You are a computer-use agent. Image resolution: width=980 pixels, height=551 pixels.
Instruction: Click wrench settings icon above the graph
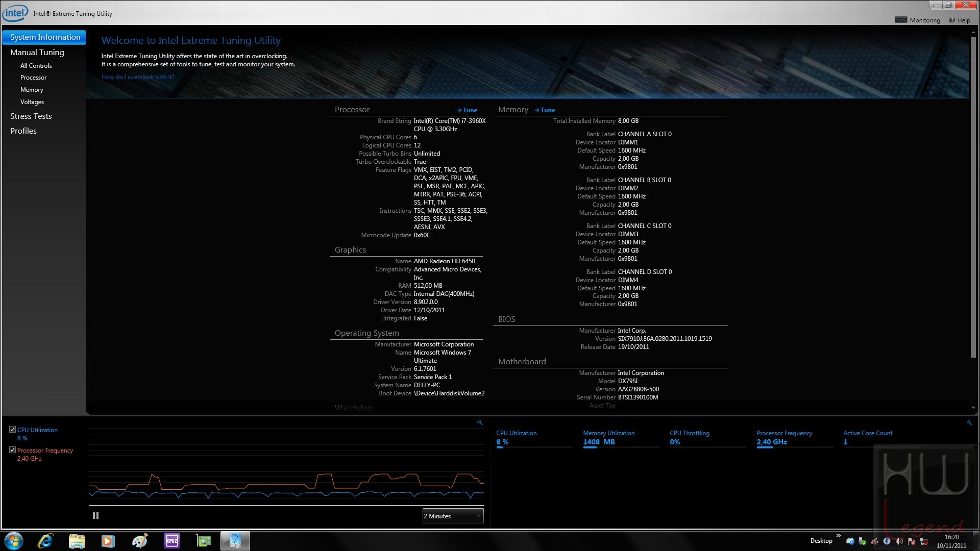click(x=480, y=422)
